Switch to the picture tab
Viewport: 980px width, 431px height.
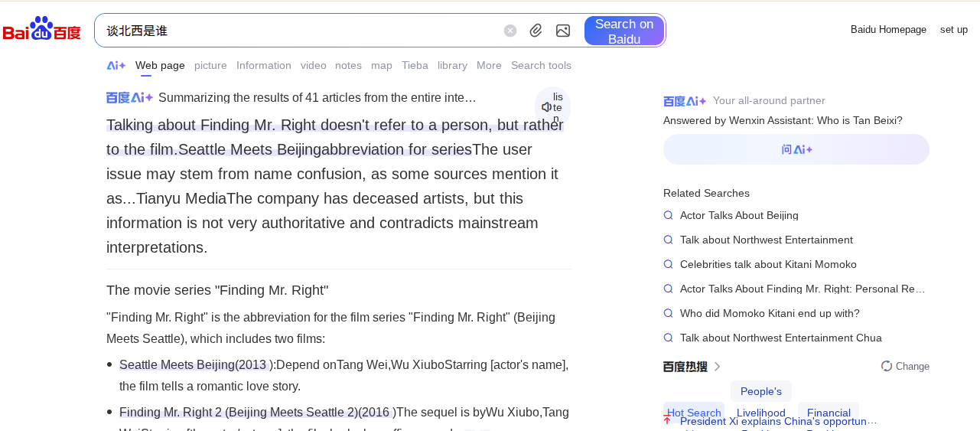coord(210,66)
